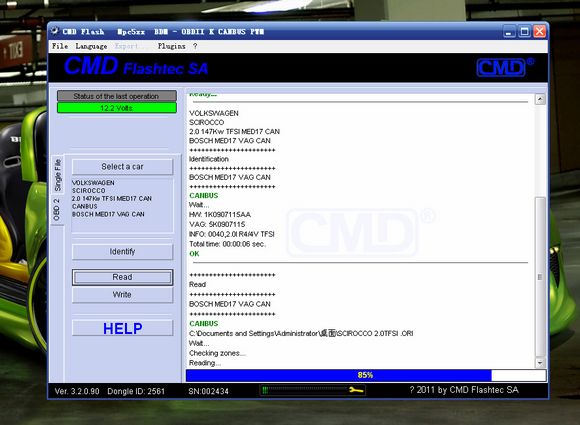580x425 pixels.
Task: Click the Checking zones... log line
Action: pyautogui.click(x=217, y=353)
